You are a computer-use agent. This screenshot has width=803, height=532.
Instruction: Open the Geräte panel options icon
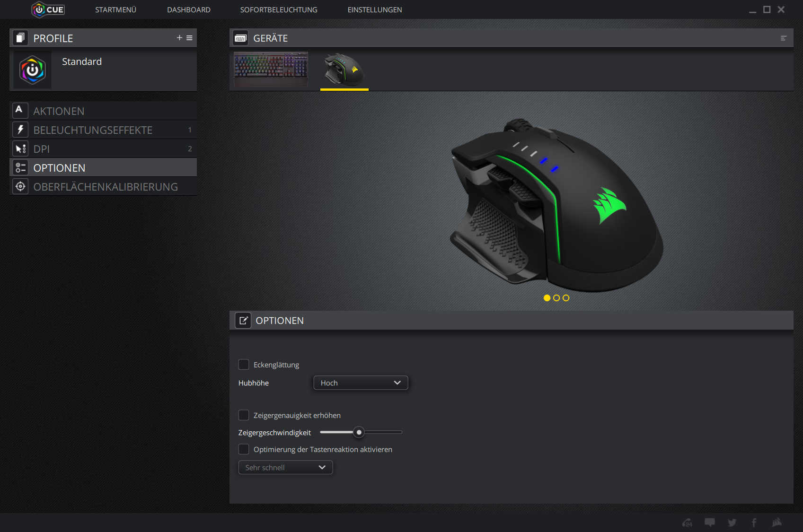pyautogui.click(x=784, y=38)
